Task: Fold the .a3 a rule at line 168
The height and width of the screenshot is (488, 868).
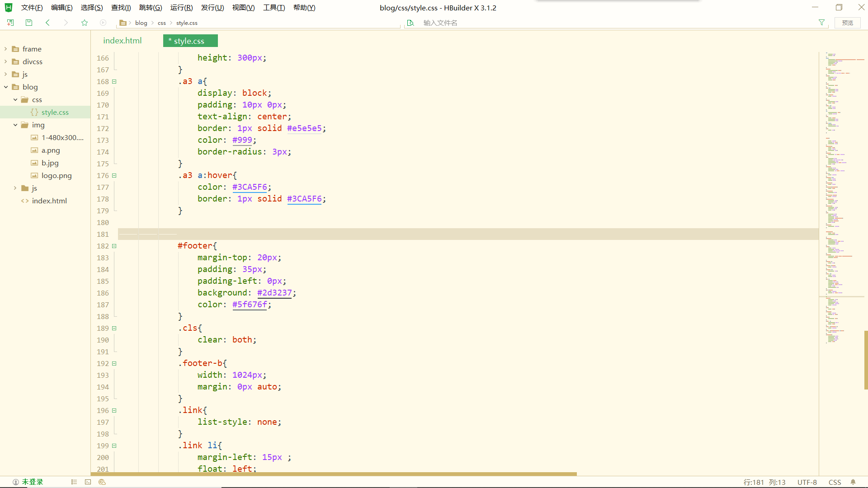Action: click(114, 82)
